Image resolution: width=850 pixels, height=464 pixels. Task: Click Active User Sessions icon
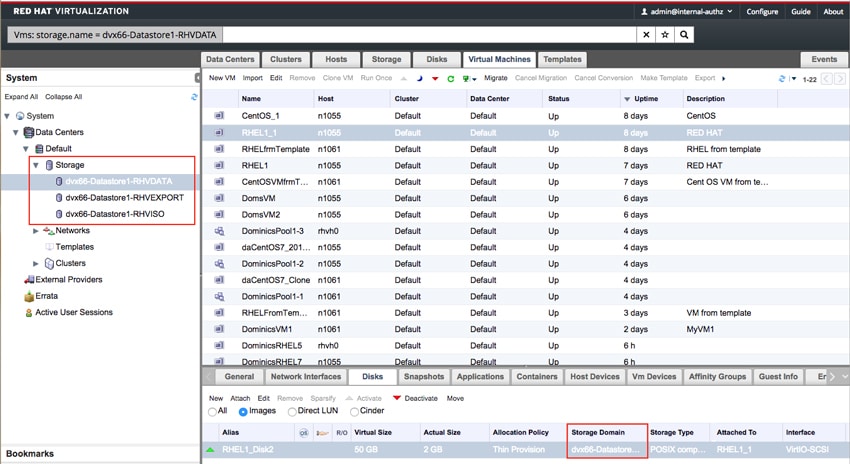click(29, 313)
